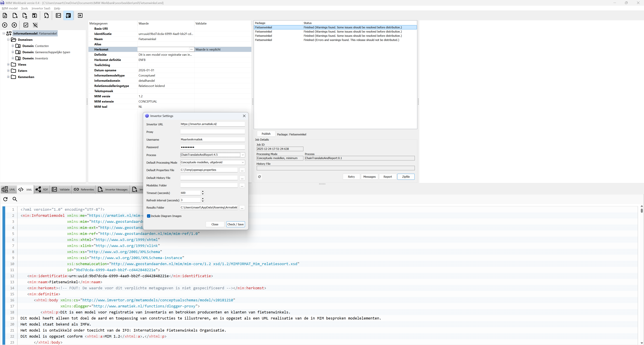Click the navigate back arrow icon
This screenshot has width=644, height=345.
click(5, 25)
